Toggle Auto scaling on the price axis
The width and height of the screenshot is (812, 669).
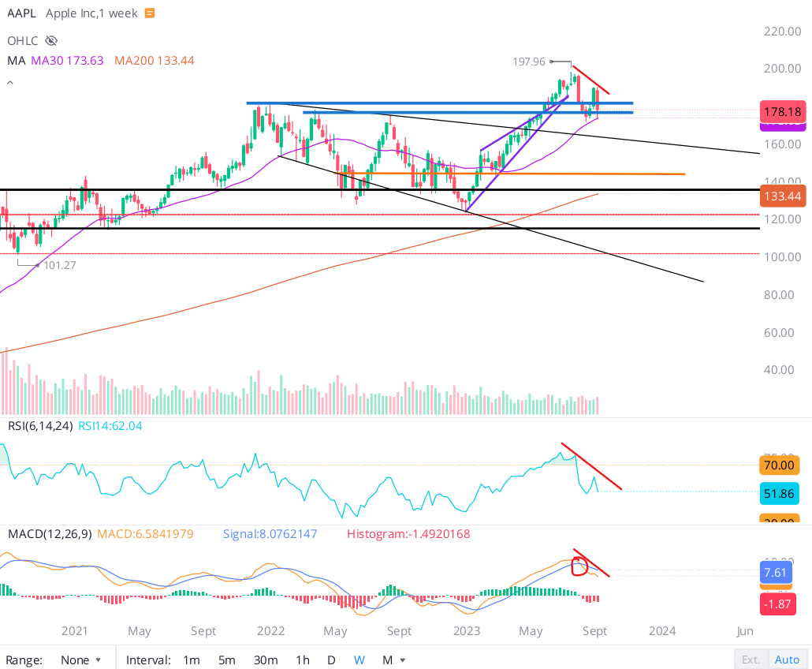(787, 659)
